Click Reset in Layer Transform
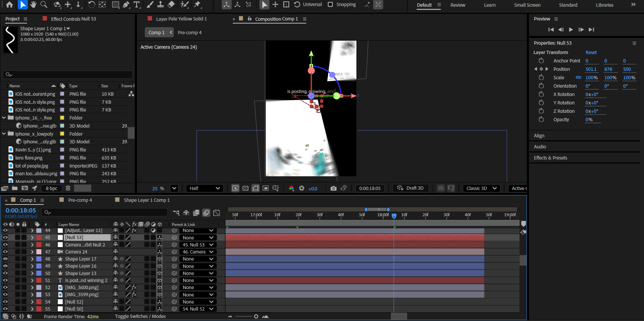644x321 pixels. [x=591, y=52]
